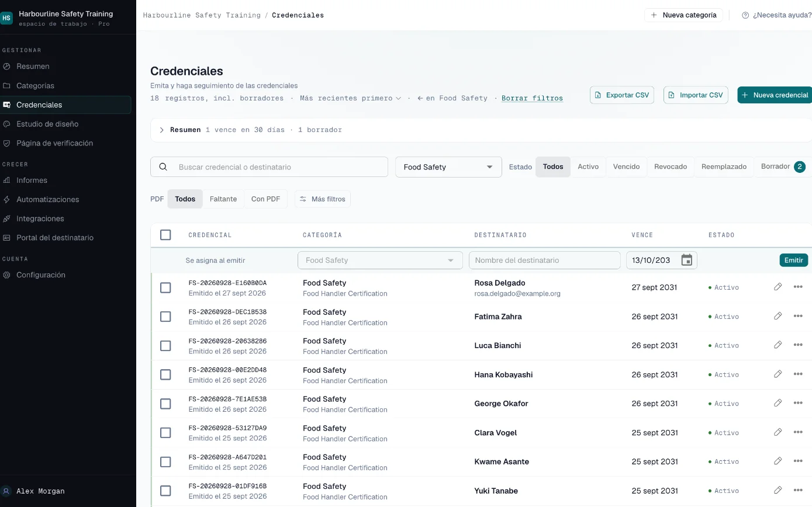
Task: Open row actions for Clara Vogel
Action: point(798,432)
